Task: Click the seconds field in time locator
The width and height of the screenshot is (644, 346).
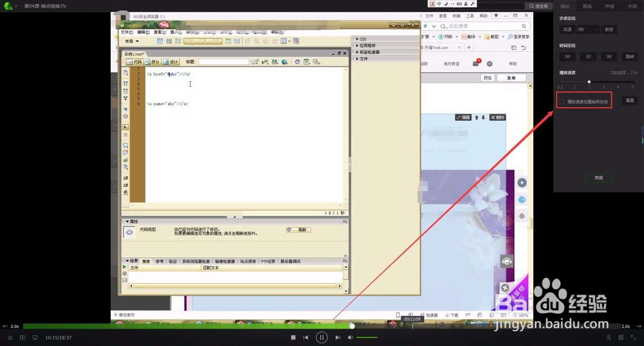Action: pyautogui.click(x=609, y=57)
